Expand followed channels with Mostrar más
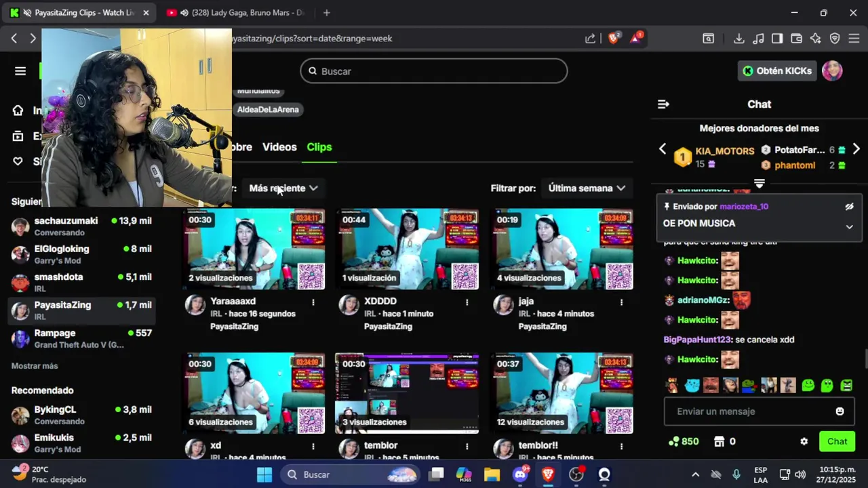 click(x=35, y=366)
